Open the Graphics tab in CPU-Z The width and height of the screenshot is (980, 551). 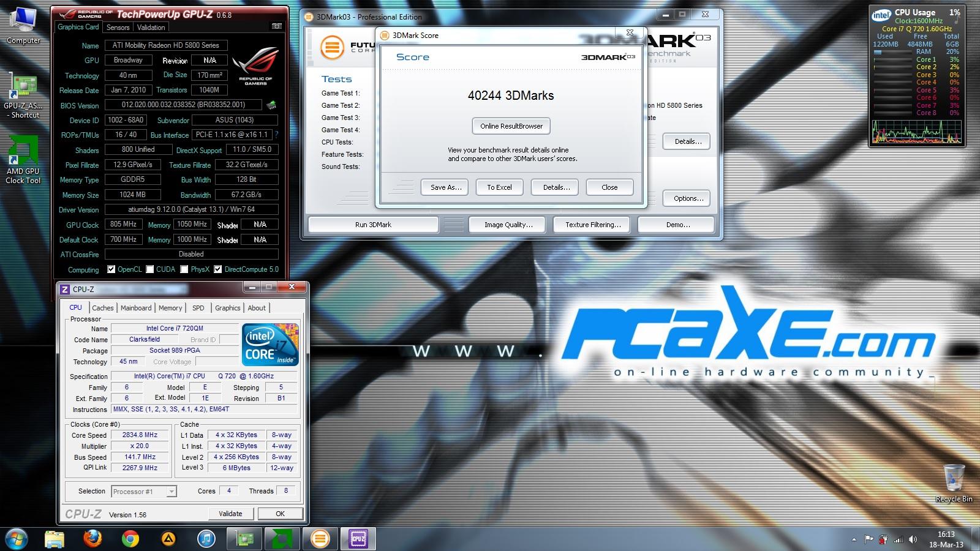pos(228,308)
